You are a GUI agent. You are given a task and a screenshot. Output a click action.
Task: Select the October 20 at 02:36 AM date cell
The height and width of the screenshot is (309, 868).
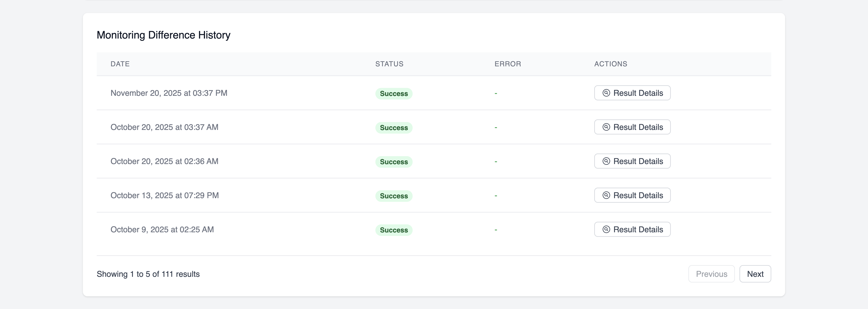(x=164, y=161)
